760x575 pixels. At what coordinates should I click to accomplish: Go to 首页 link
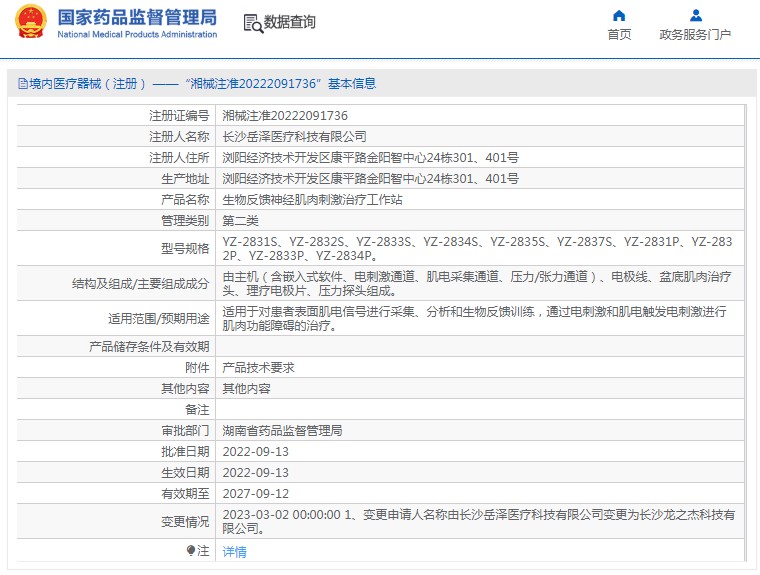click(x=619, y=34)
